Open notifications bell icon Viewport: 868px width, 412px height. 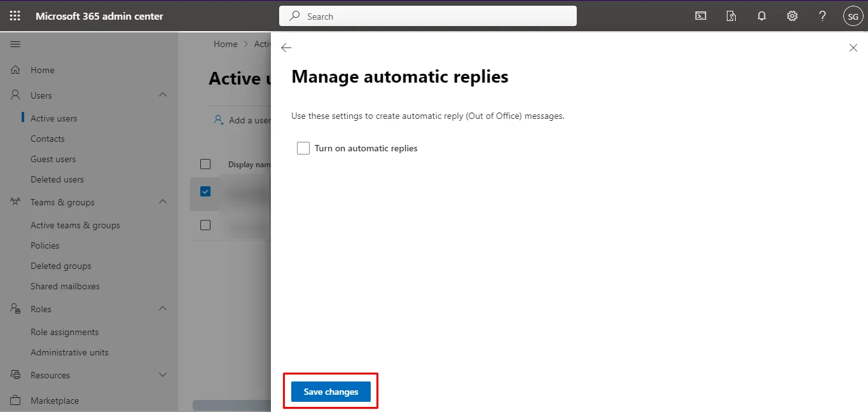[761, 16]
